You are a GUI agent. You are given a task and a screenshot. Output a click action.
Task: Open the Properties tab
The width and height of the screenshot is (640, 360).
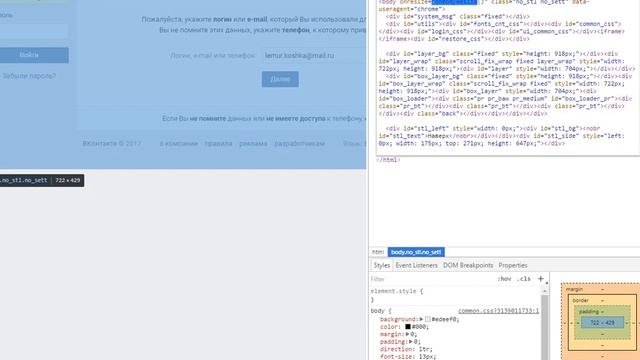pos(513,265)
